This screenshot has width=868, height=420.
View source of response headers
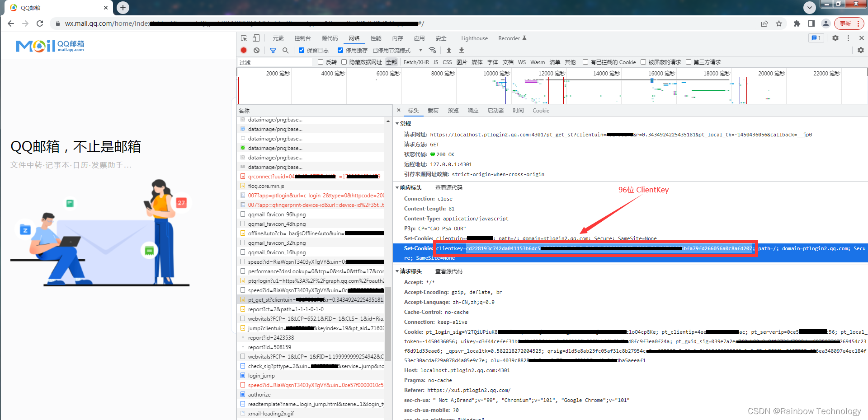[448, 187]
